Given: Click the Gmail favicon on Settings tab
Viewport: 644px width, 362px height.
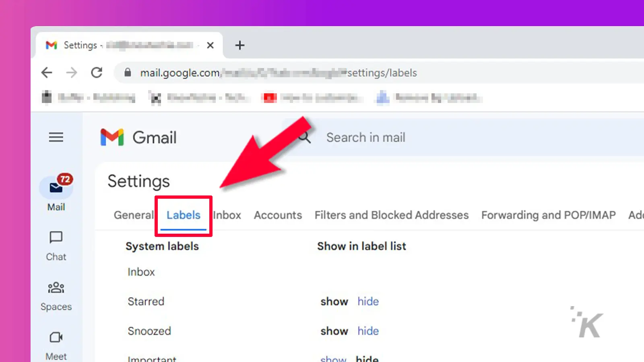Looking at the screenshot, I should point(52,45).
